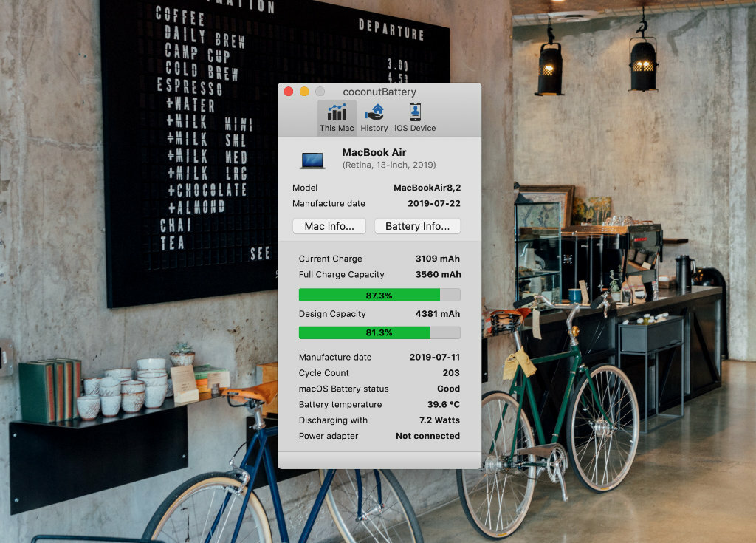Click the Power adapter Not connected value

pyautogui.click(x=427, y=436)
